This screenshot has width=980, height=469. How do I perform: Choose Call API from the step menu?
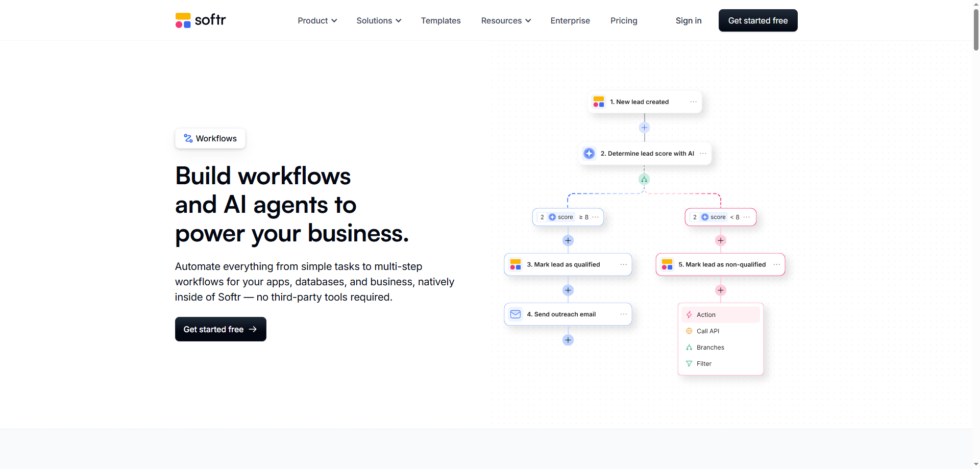coord(707,331)
